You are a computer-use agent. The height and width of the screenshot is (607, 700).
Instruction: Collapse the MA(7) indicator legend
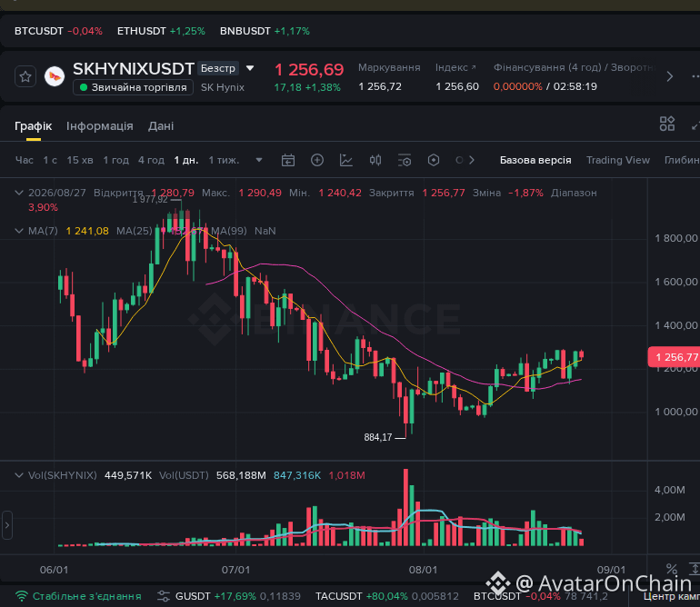(x=19, y=231)
